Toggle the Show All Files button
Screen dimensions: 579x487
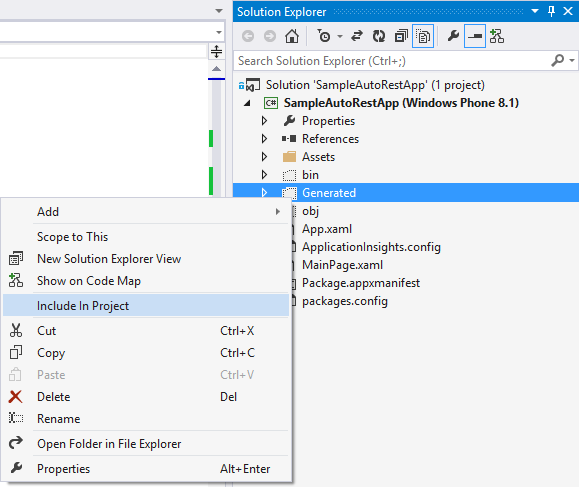pyautogui.click(x=423, y=36)
